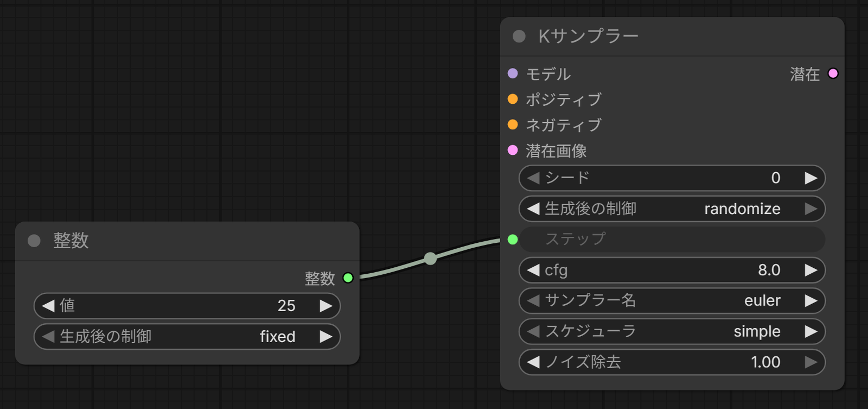Increase the cfg value with right arrow

coord(811,270)
